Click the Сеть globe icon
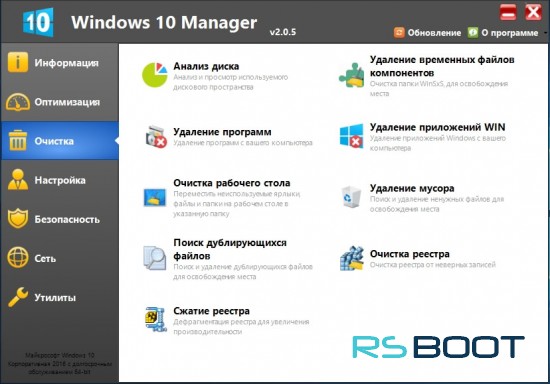This screenshot has width=550, height=384. pos(18,257)
